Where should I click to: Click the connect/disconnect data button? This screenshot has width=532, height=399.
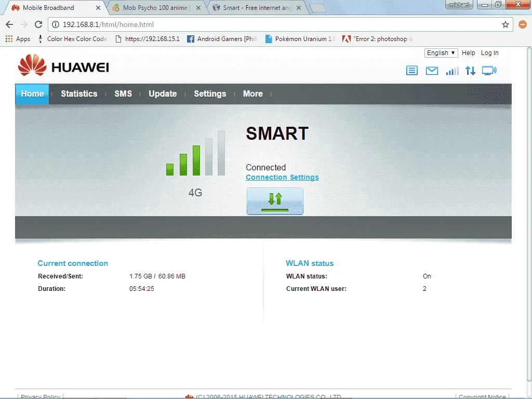point(275,201)
